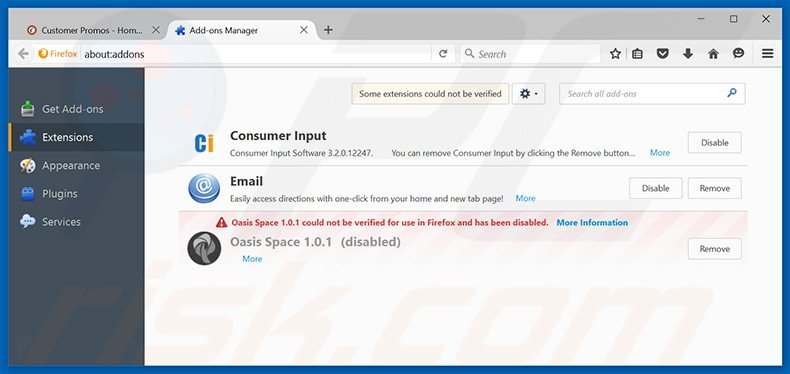The width and height of the screenshot is (790, 374).
Task: Reload the current page
Action: tap(443, 53)
